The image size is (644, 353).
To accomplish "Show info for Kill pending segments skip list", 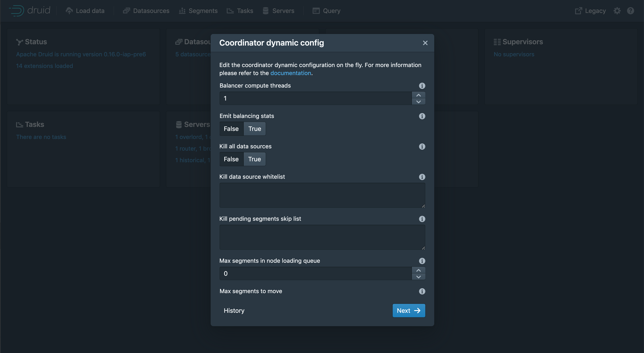I will pos(422,219).
